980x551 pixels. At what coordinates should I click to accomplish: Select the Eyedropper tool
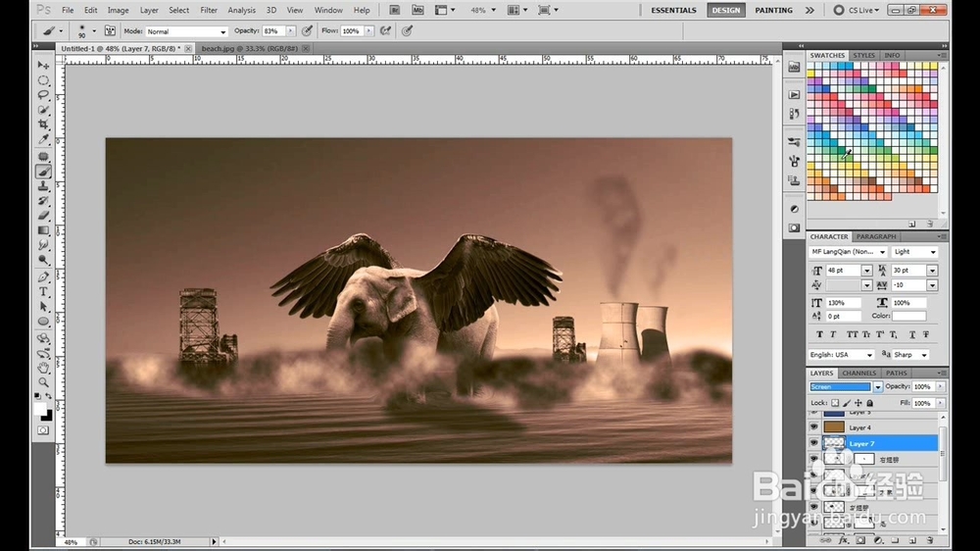(x=43, y=139)
